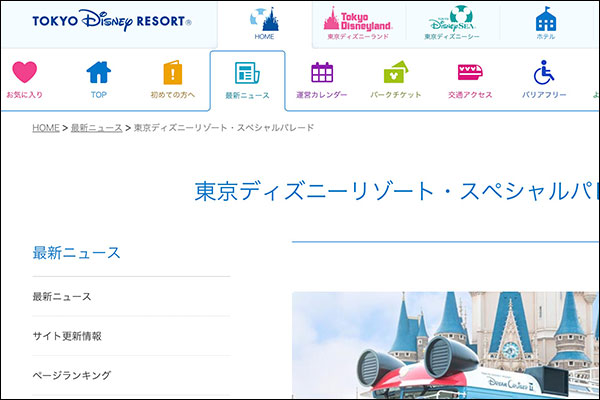Image resolution: width=600 pixels, height=400 pixels.
Task: Click the 最新ニュース newspaper icon
Action: [247, 75]
